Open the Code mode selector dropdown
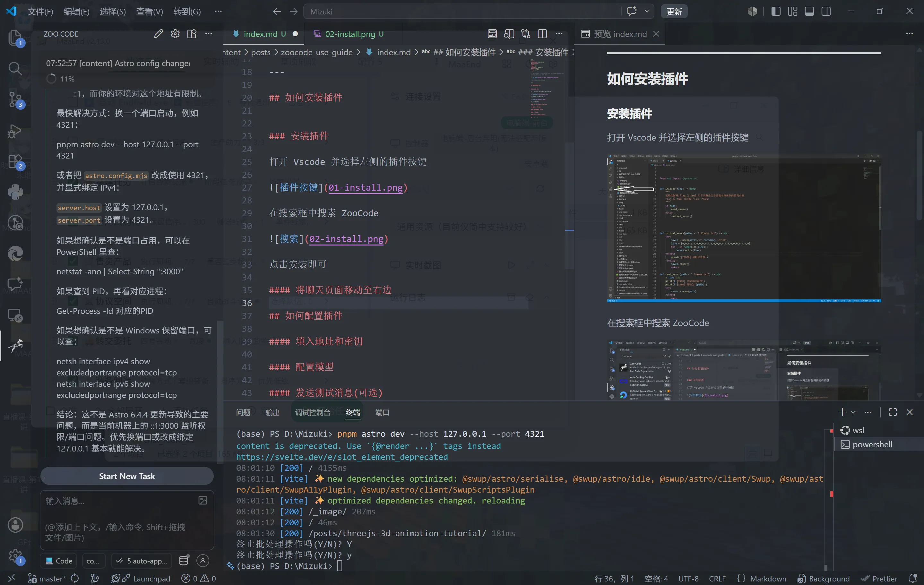924x585 pixels. pyautogui.click(x=59, y=560)
